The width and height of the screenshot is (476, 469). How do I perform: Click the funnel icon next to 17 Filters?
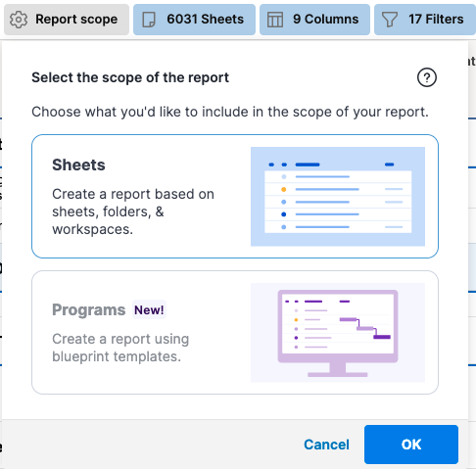[390, 20]
